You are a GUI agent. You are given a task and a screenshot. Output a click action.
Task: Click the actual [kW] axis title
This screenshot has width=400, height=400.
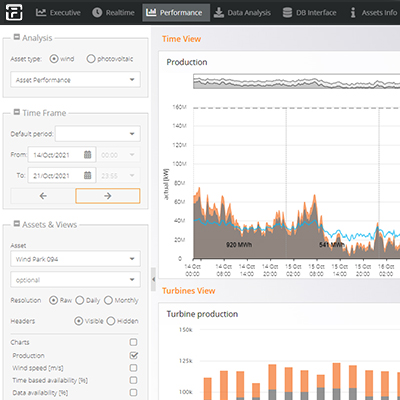point(166,184)
